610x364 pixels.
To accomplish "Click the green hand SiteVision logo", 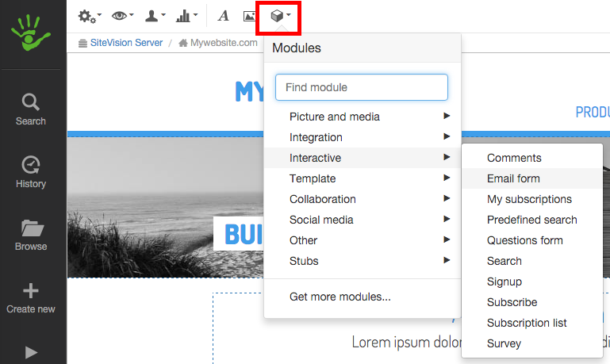I will (x=31, y=33).
